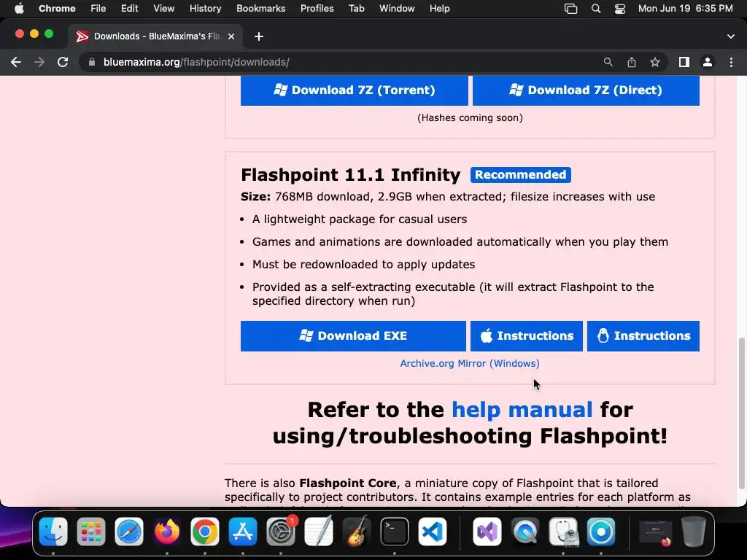This screenshot has width=747, height=560.
Task: Close the Downloads - BlueMaxima's tab
Action: coord(231,36)
